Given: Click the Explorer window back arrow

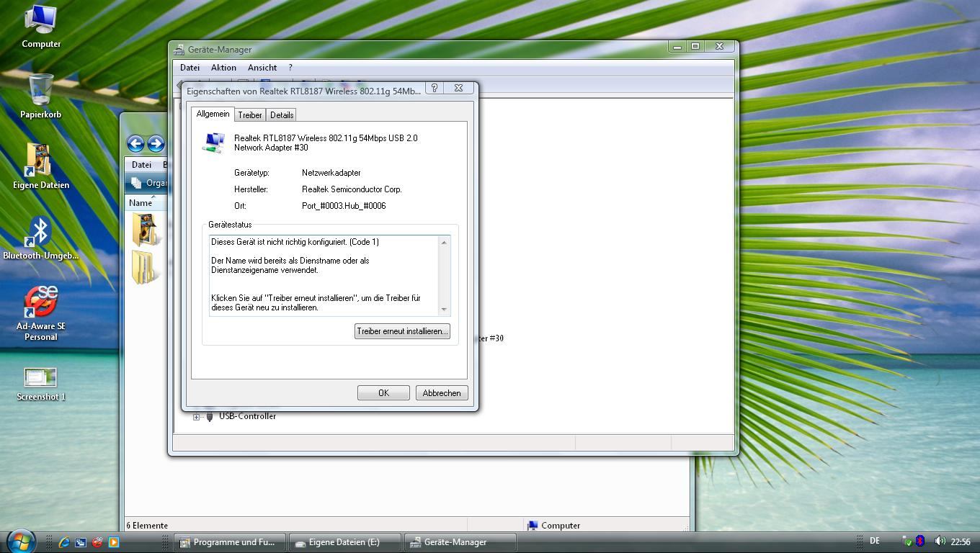Looking at the screenshot, I should (135, 143).
